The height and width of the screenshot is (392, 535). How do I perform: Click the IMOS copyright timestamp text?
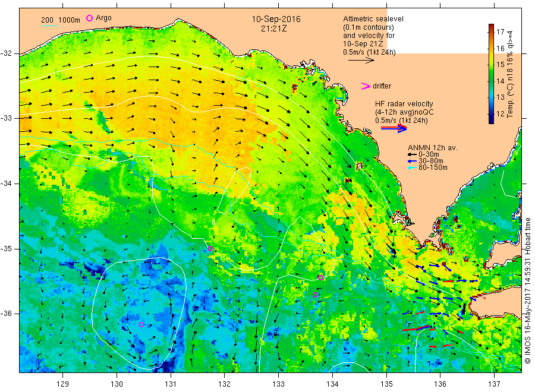528,290
